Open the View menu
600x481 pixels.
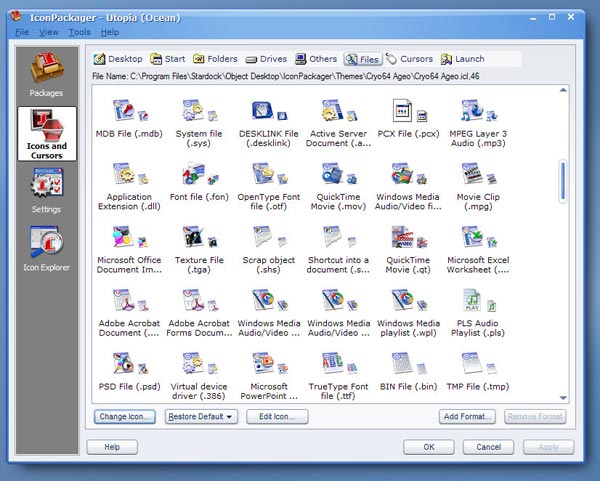click(49, 32)
